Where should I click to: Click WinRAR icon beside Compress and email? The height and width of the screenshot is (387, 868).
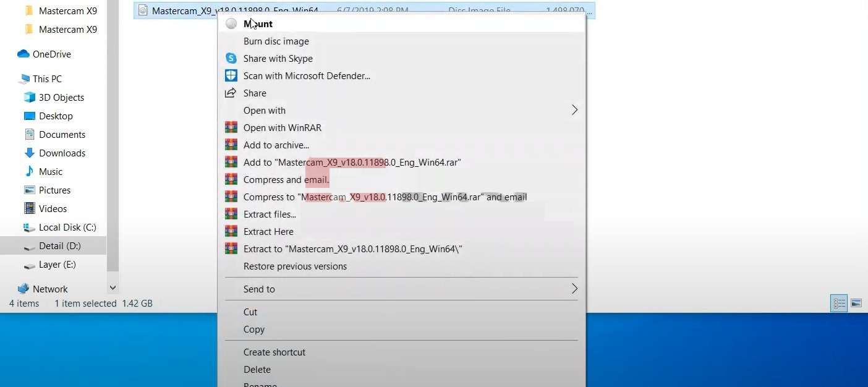coord(231,179)
